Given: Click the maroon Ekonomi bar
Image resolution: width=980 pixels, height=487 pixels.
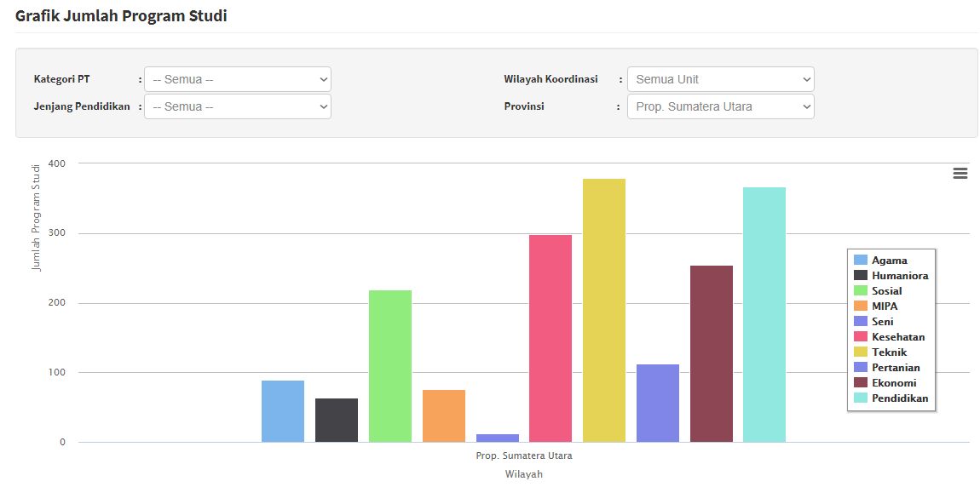Looking at the screenshot, I should point(711,354).
